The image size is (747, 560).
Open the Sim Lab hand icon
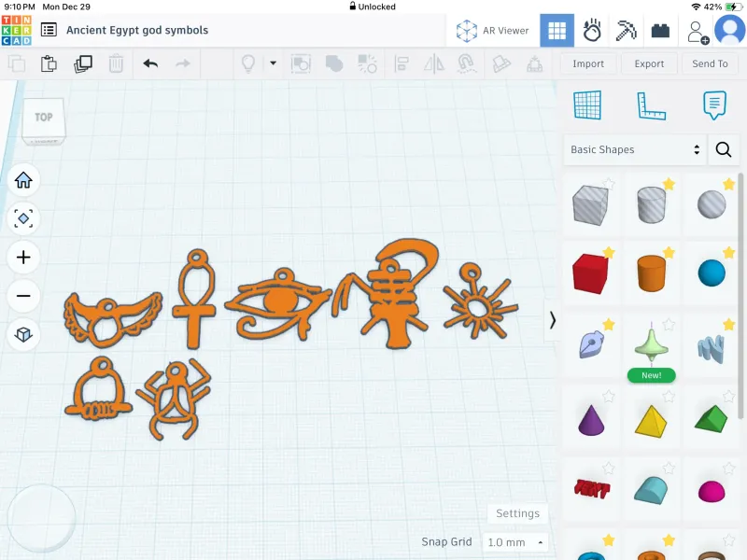coord(592,31)
